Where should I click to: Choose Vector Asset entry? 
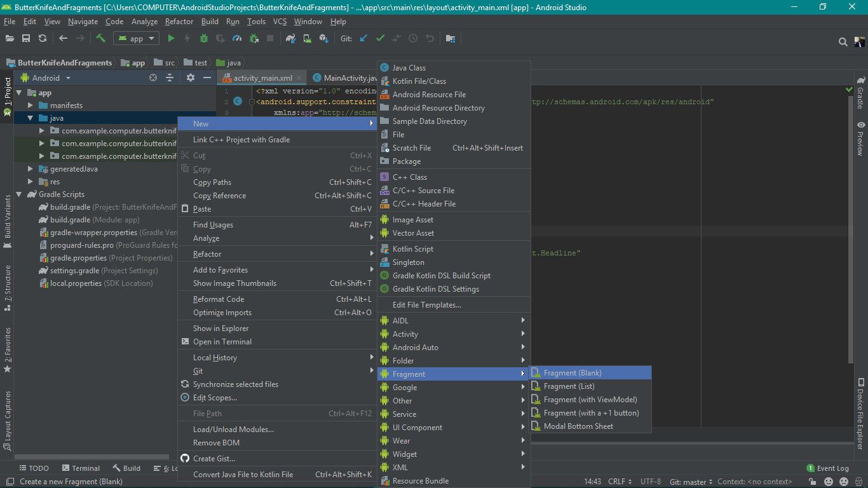point(454,233)
